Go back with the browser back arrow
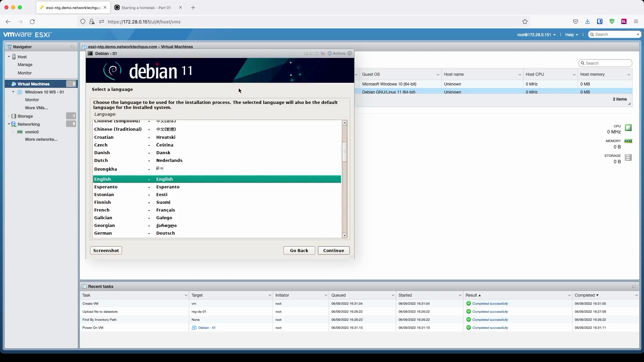644x362 pixels. [x=8, y=22]
